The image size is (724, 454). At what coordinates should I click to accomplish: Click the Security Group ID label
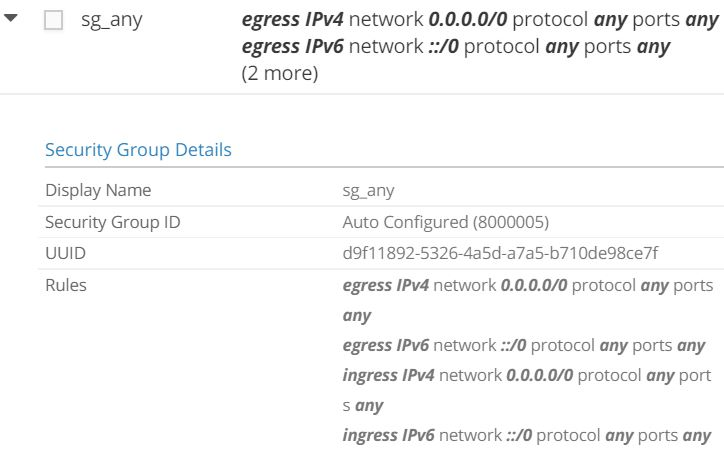pyautogui.click(x=113, y=222)
